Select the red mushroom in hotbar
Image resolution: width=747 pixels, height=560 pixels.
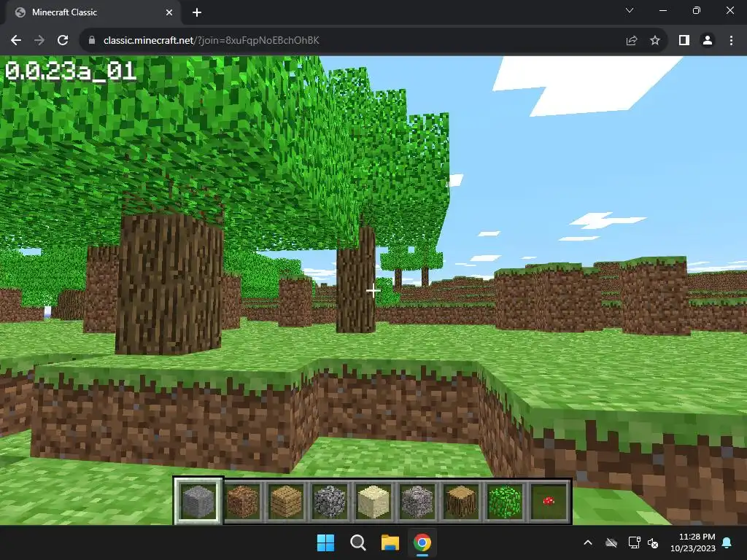coord(549,502)
